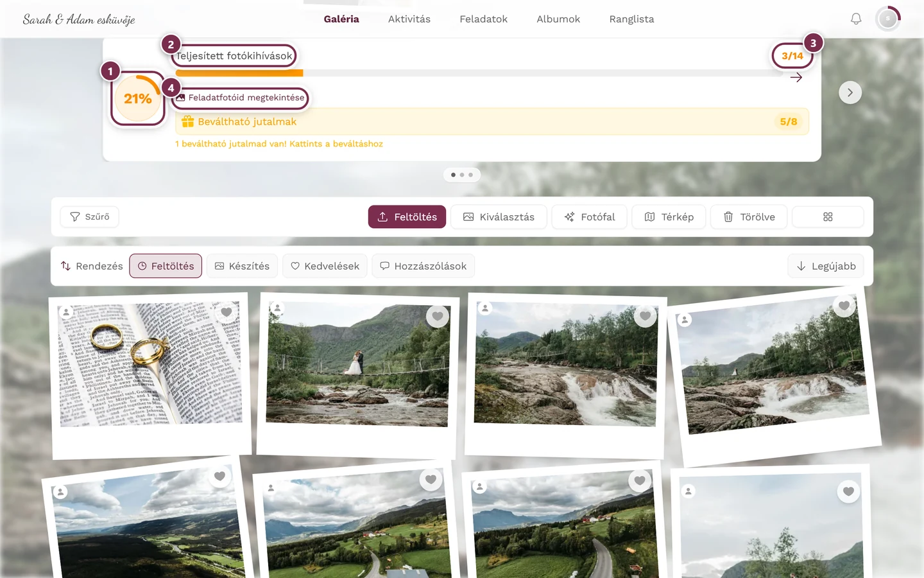This screenshot has height=578, width=924.
Task: Open uploader avatar on couple bridge photo
Action: point(277,308)
